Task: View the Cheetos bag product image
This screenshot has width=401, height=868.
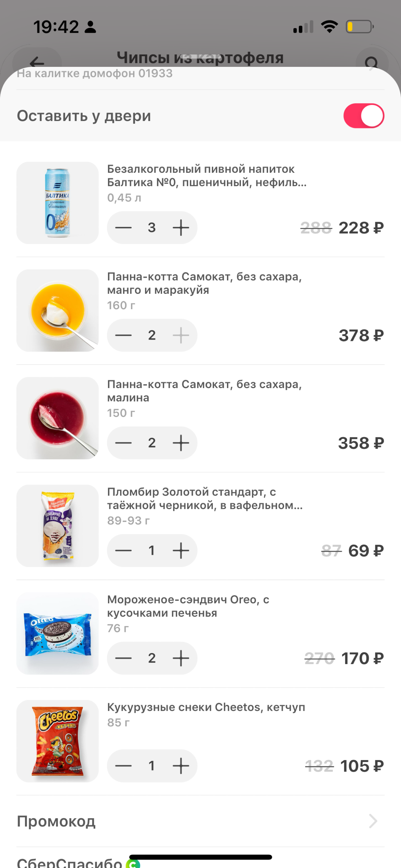Action: point(57,741)
